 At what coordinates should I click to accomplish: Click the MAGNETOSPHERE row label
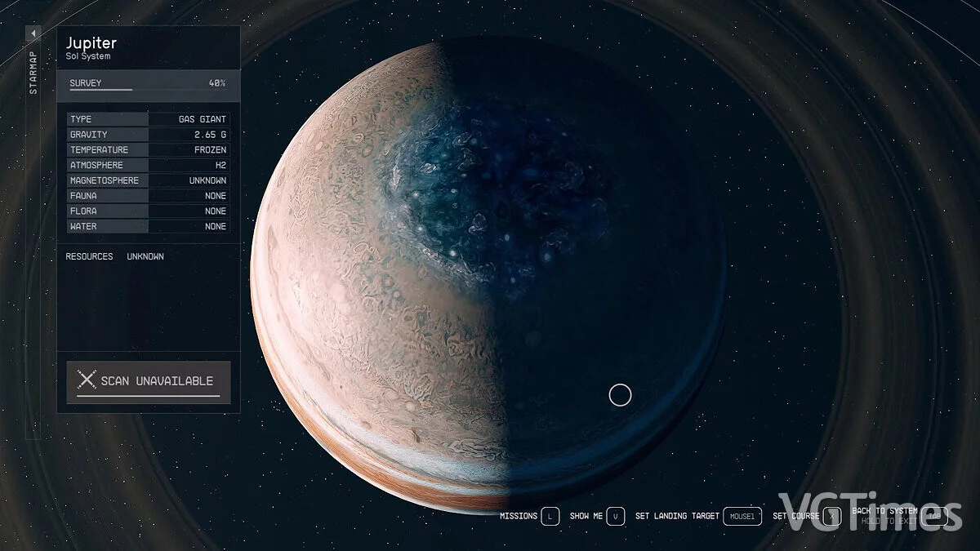(x=105, y=180)
